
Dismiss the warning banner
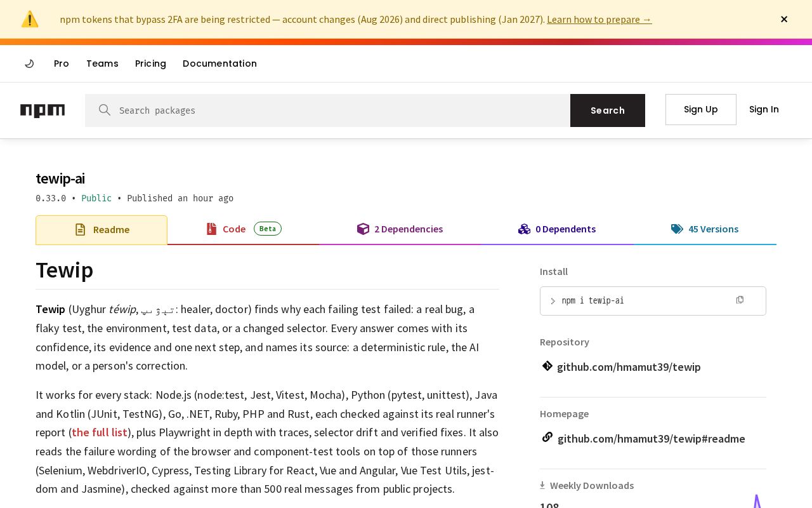click(784, 19)
